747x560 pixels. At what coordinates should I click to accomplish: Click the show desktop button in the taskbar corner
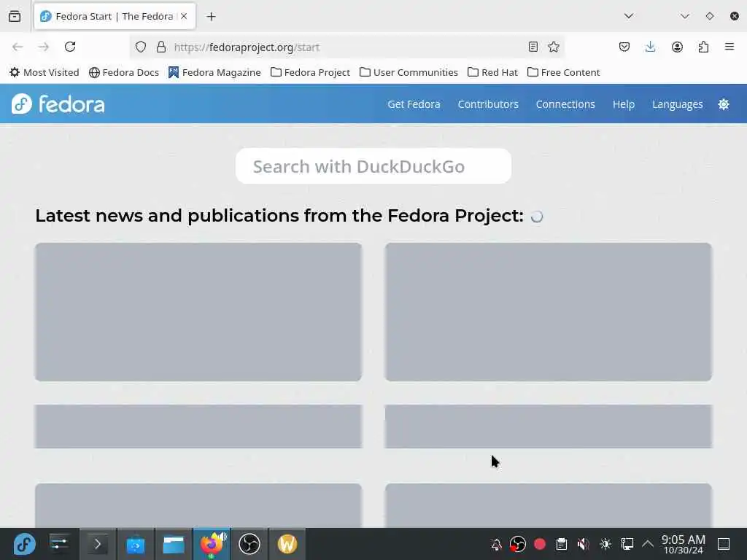coord(723,544)
